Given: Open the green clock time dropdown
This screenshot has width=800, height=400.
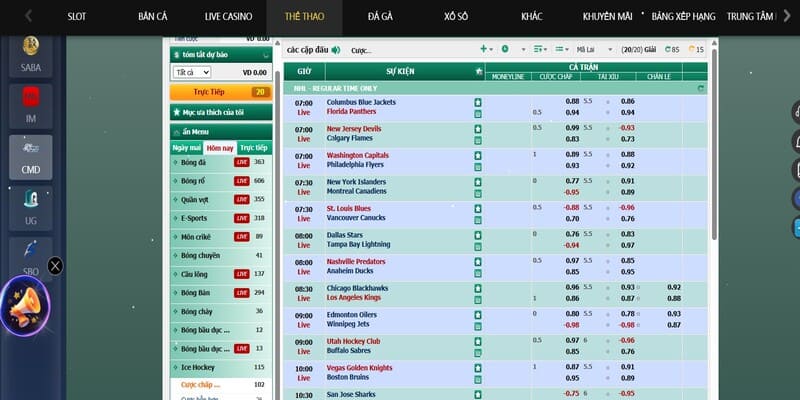Looking at the screenshot, I should coord(512,49).
